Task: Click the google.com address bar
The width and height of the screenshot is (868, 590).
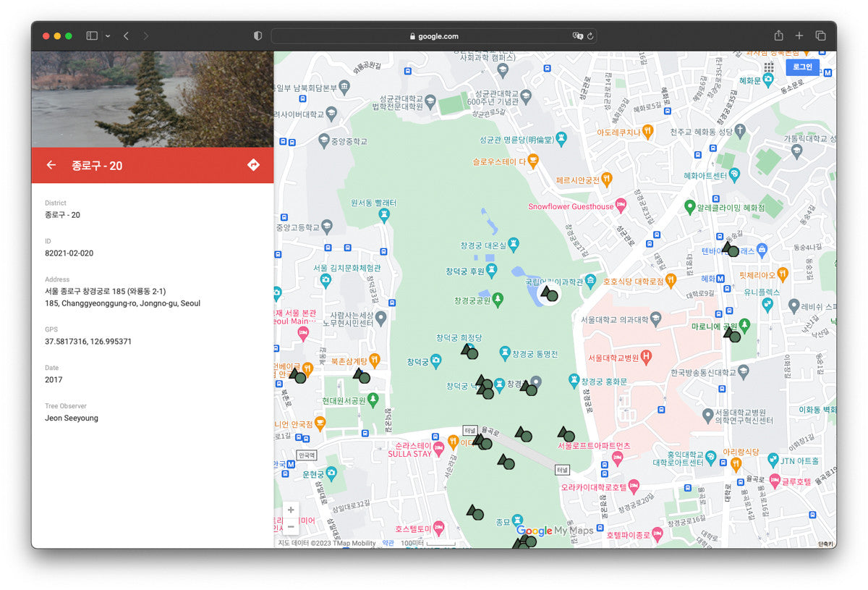Action: pyautogui.click(x=434, y=36)
